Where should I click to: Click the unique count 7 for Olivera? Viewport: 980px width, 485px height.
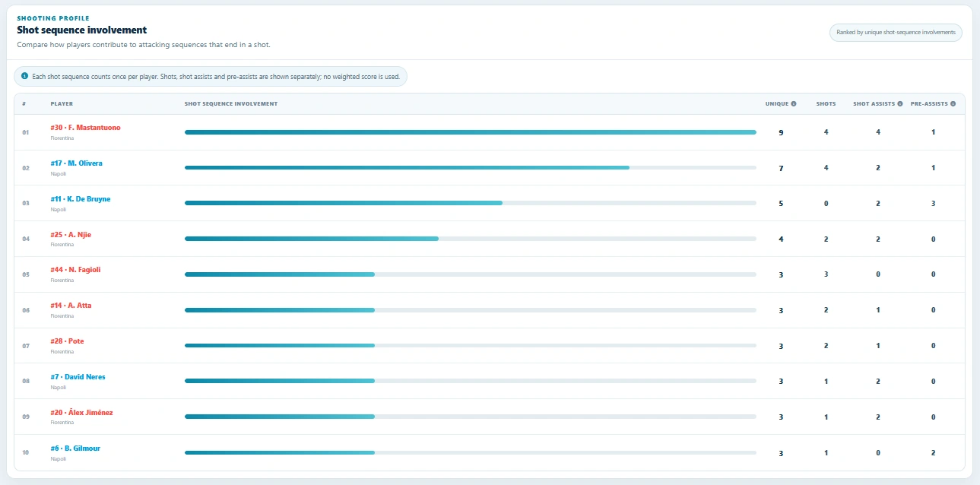781,168
